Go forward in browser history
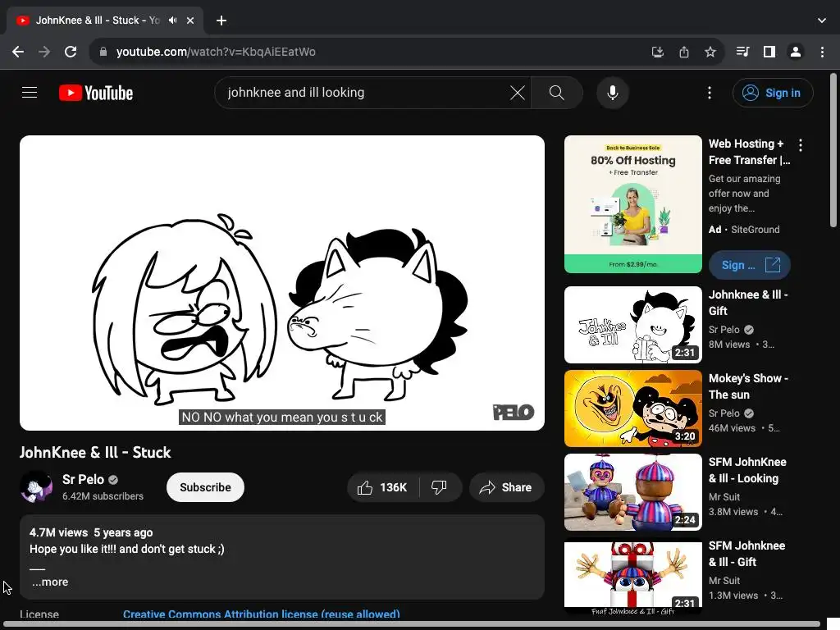The image size is (840, 630). coord(44,52)
